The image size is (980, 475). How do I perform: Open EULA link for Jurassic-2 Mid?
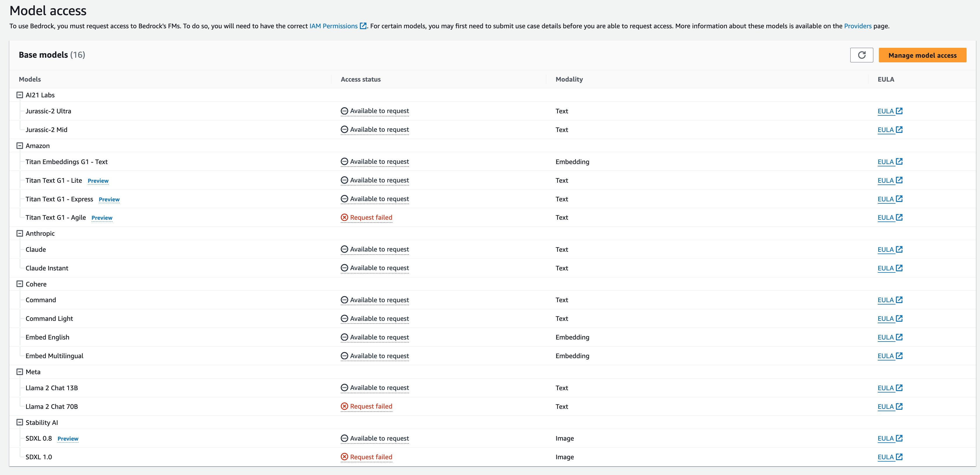(890, 130)
